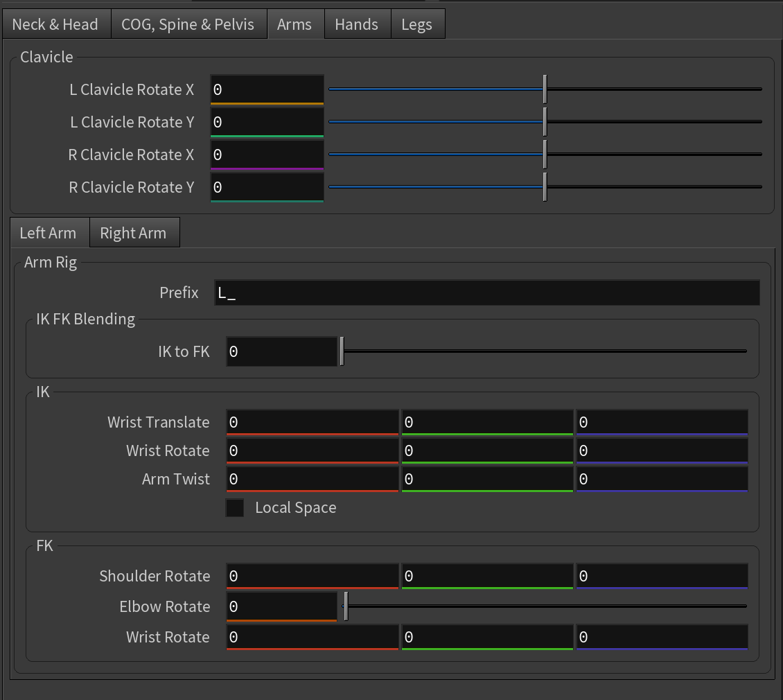This screenshot has width=783, height=700.
Task: Open the COG, Spine & Pelvis tab
Action: point(188,25)
